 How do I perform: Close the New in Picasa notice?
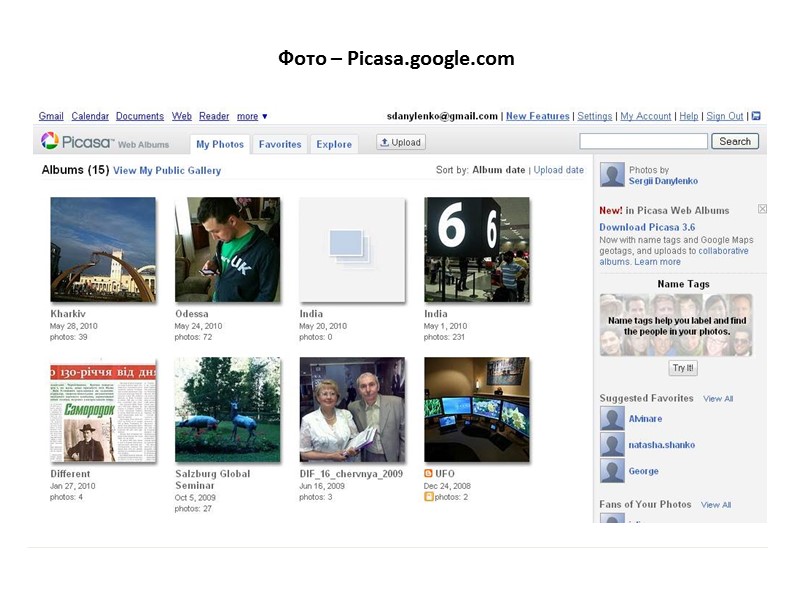[762, 209]
